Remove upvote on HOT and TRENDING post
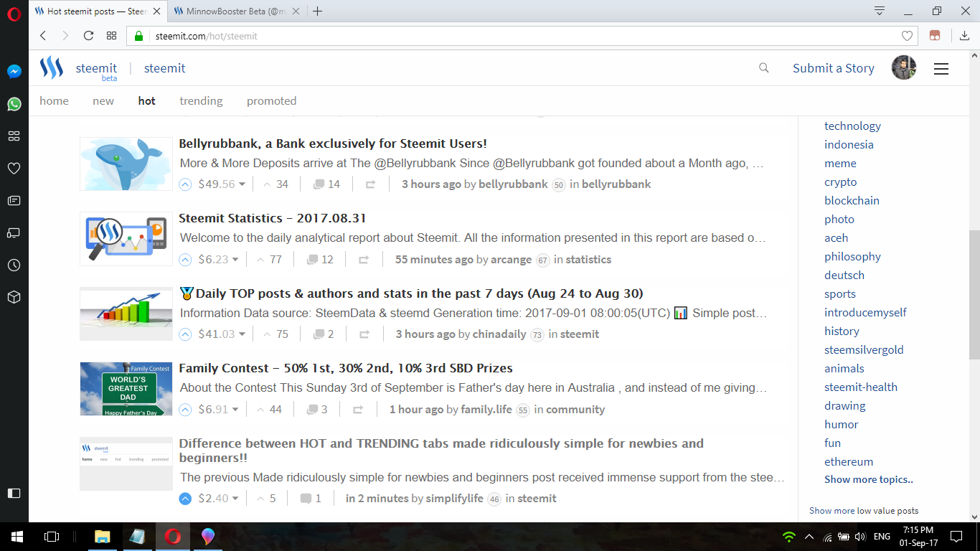The image size is (980, 551). tap(185, 499)
